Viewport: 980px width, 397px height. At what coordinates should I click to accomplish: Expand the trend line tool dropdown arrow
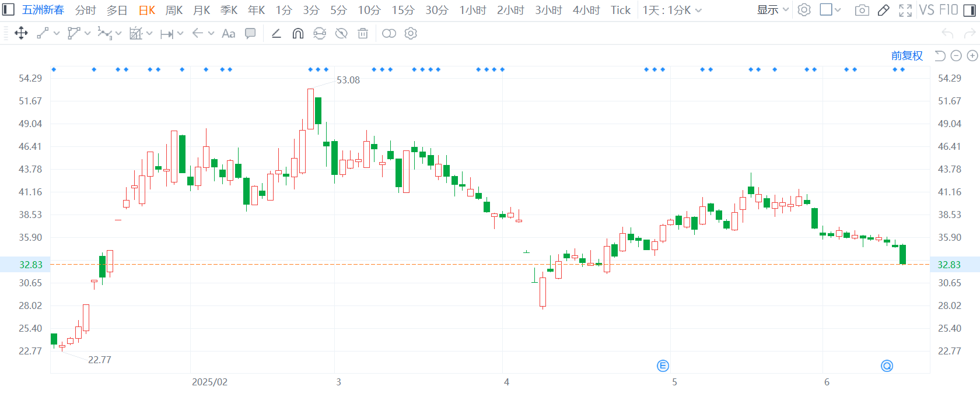click(x=57, y=34)
